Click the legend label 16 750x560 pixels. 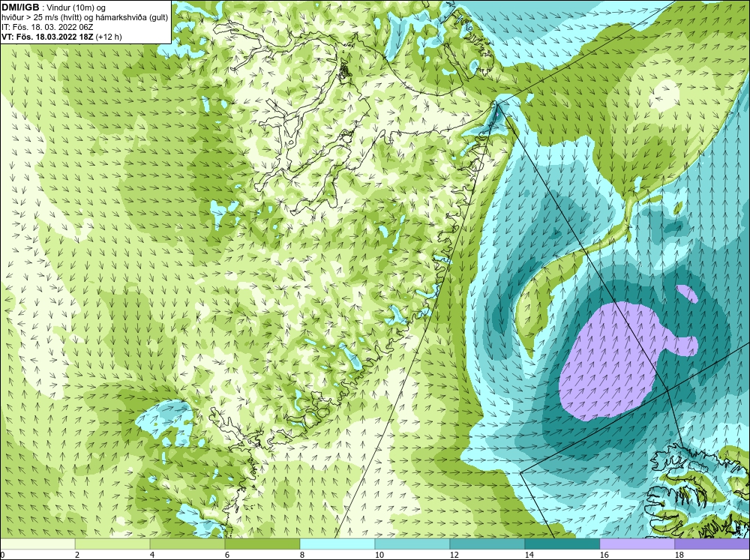click(x=604, y=555)
